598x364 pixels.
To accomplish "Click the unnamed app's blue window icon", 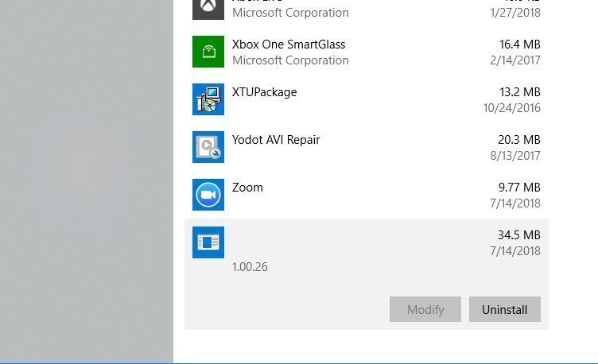I will pyautogui.click(x=208, y=242).
